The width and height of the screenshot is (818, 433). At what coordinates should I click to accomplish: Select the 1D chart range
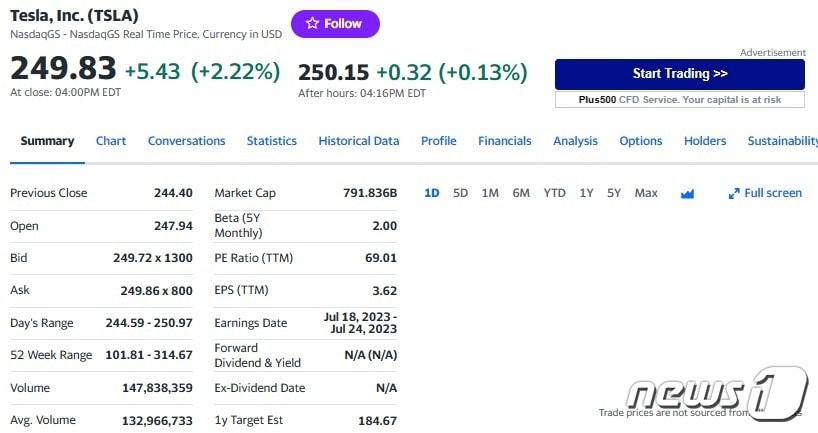(x=431, y=193)
